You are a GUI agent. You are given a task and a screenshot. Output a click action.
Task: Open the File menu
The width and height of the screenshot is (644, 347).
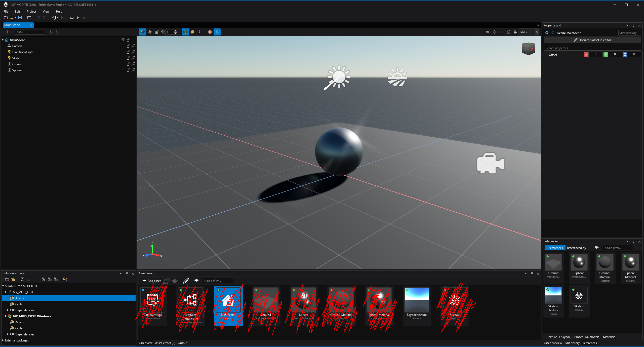pos(6,11)
